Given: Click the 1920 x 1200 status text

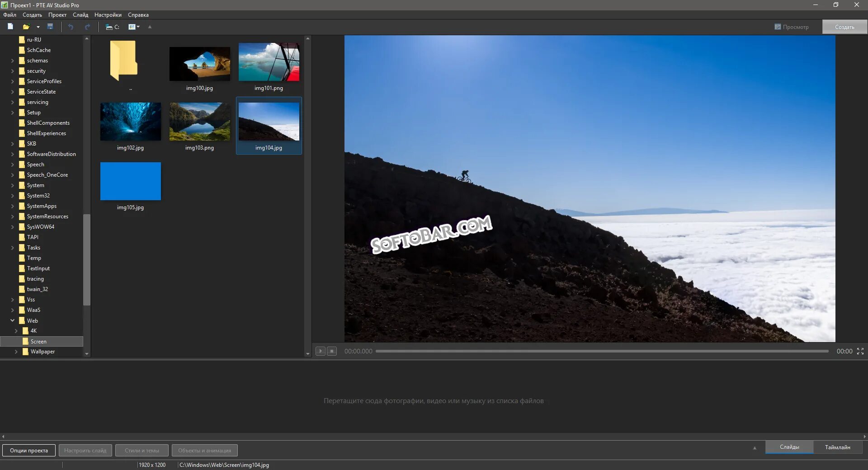Looking at the screenshot, I should coord(152,465).
